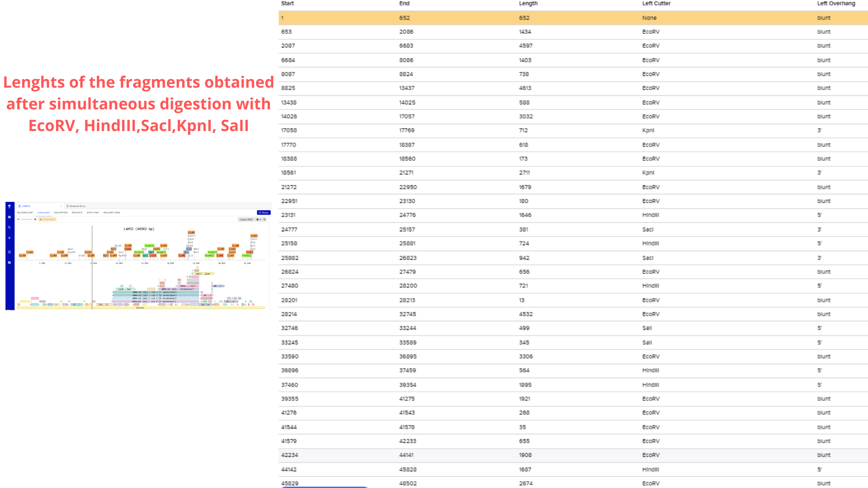Click the Create PDF button
Image resolution: width=868 pixels, height=488 pixels.
coord(246,220)
